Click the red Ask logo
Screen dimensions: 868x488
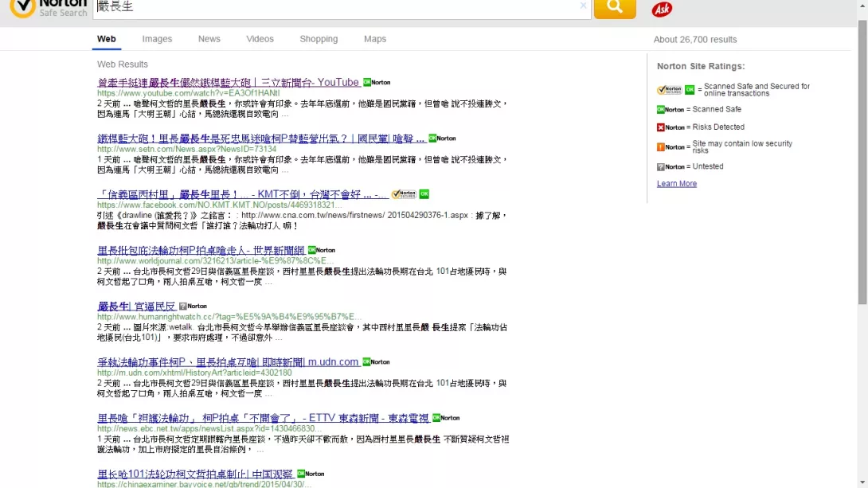tap(662, 10)
